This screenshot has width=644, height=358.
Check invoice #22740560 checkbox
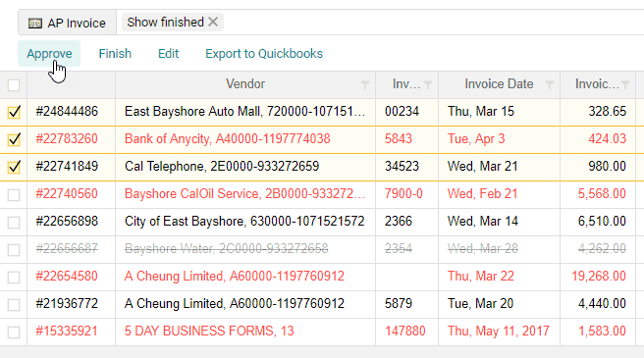(14, 194)
